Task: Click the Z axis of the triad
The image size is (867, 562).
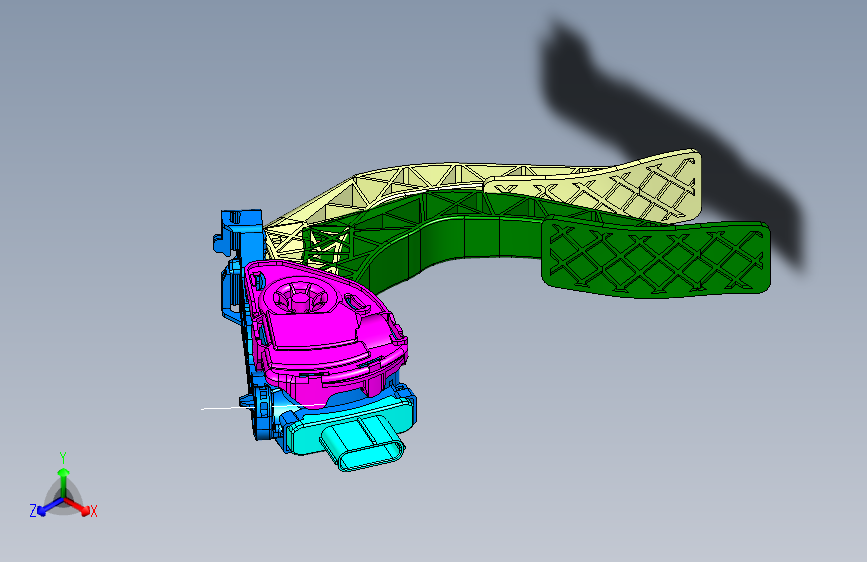Action: [44, 509]
